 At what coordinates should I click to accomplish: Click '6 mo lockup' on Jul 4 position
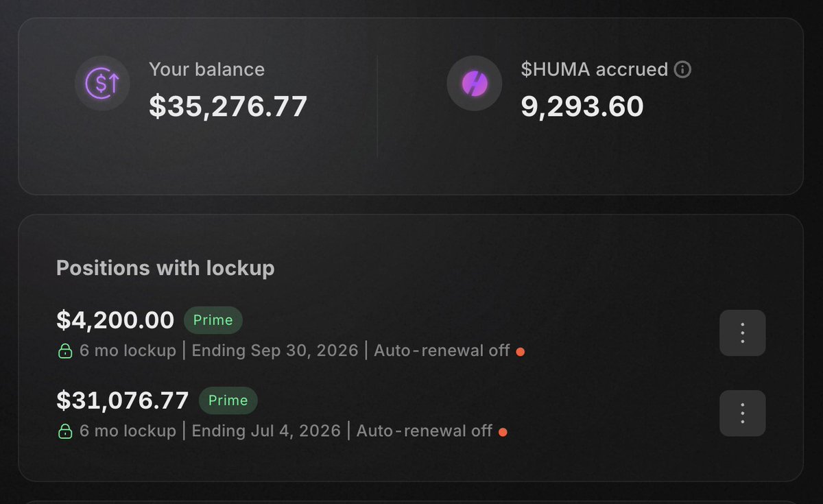128,431
